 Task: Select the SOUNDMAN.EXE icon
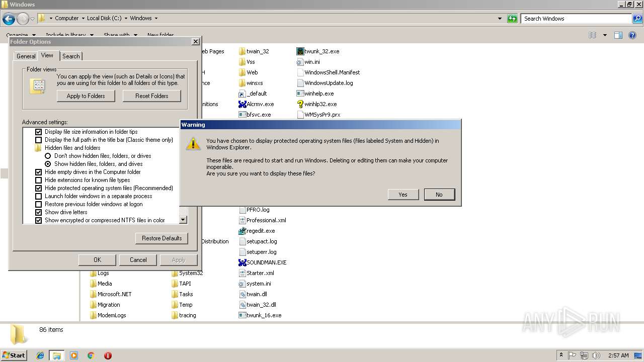(242, 262)
